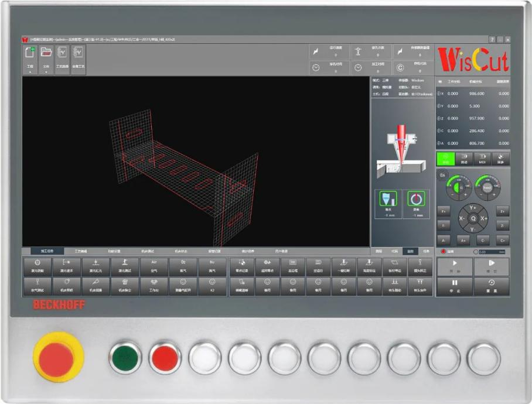The height and width of the screenshot is (404, 532).
Task: Switch to the 图层 layers tab
Action: coord(378,251)
